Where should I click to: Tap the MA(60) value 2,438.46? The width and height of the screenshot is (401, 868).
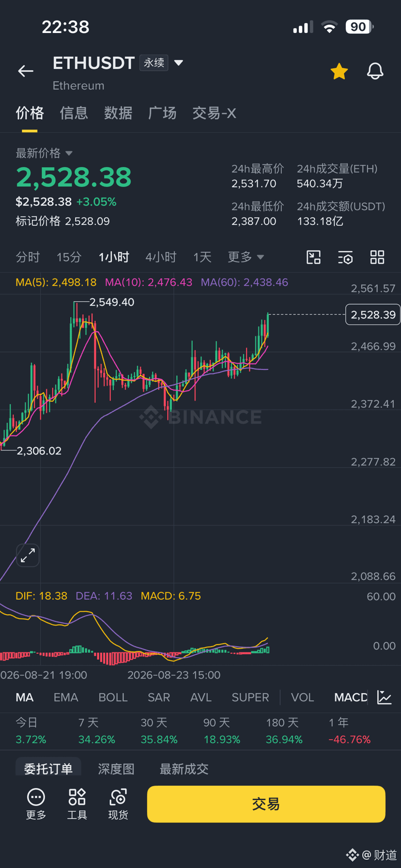tap(245, 282)
